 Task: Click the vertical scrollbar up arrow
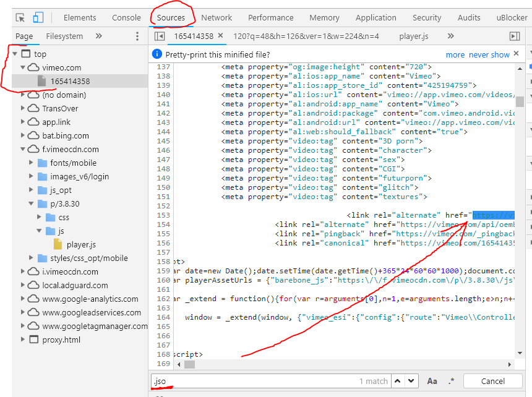point(520,69)
